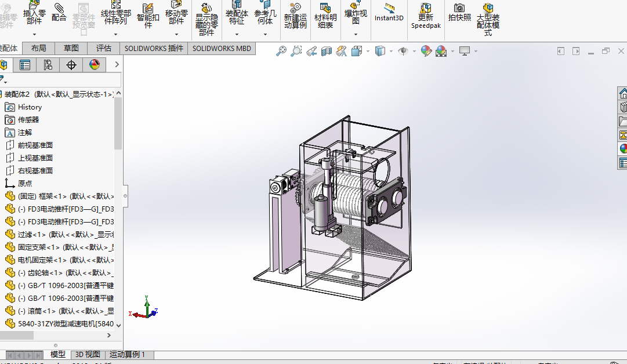Click View Settings monitor icon
The width and height of the screenshot is (627, 364).
click(464, 51)
